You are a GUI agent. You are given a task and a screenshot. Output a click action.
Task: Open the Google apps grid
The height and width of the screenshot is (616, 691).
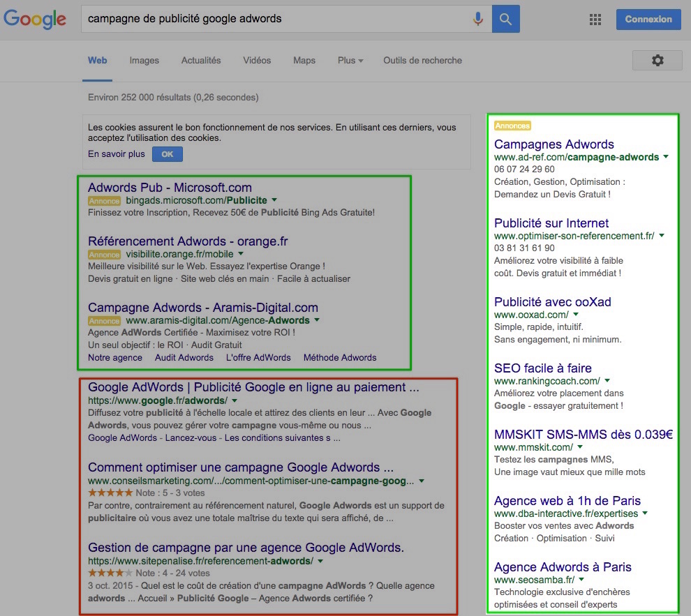tap(595, 20)
